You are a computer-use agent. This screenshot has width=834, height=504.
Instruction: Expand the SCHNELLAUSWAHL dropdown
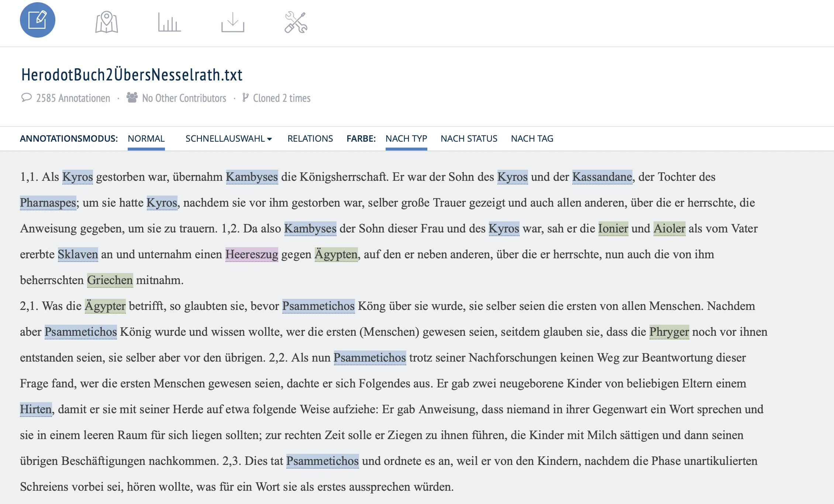(225, 139)
